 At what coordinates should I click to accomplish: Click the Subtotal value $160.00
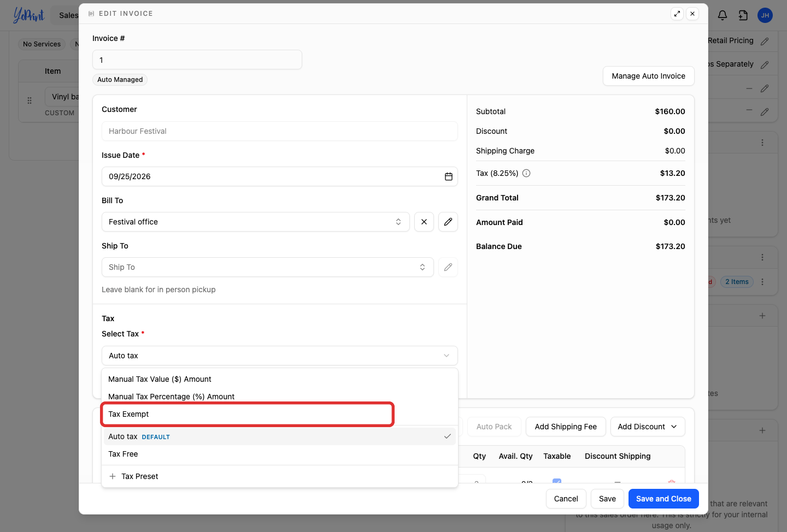(x=670, y=111)
